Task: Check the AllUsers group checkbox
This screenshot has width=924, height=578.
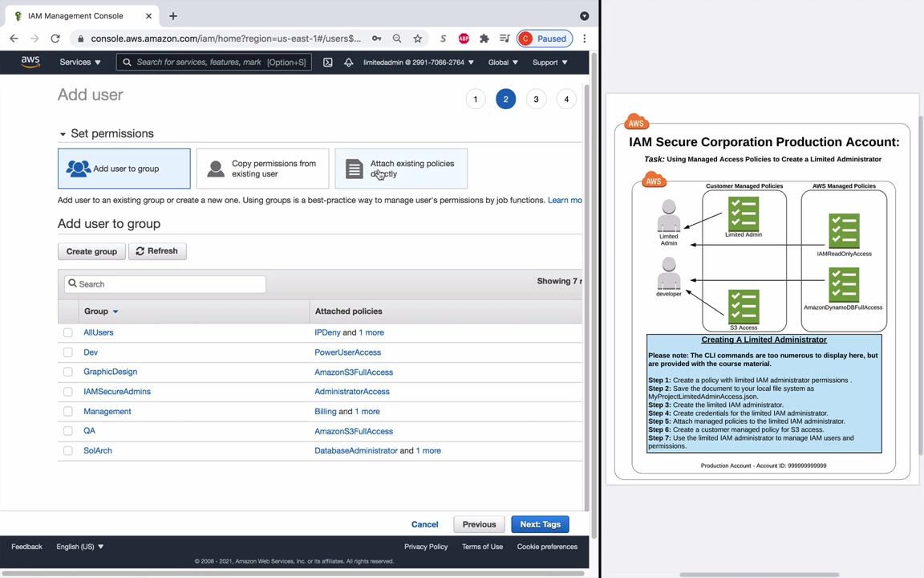Action: click(67, 332)
